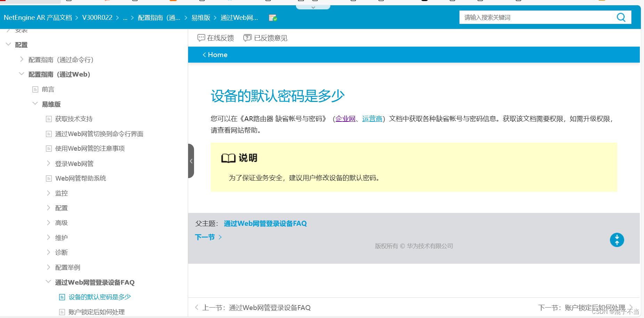Expand the 维护 tree node
644x318 pixels.
pyautogui.click(x=49, y=237)
